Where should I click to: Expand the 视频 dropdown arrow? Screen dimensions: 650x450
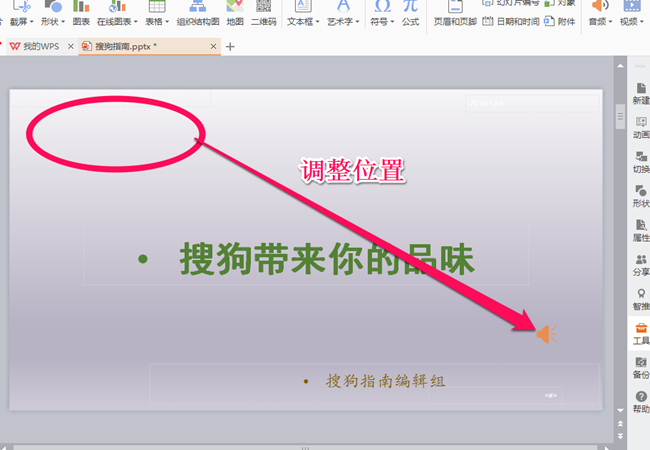642,22
